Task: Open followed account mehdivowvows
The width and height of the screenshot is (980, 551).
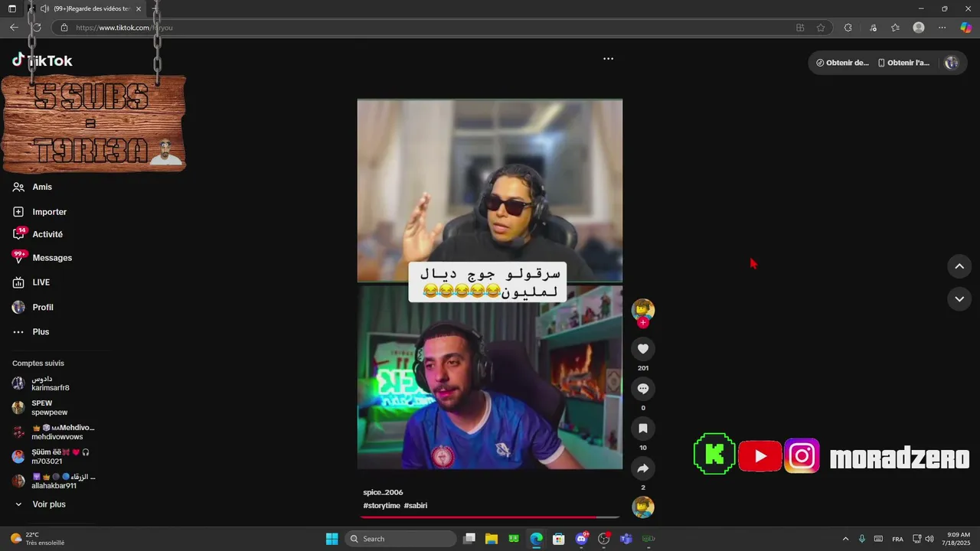Action: coord(53,432)
